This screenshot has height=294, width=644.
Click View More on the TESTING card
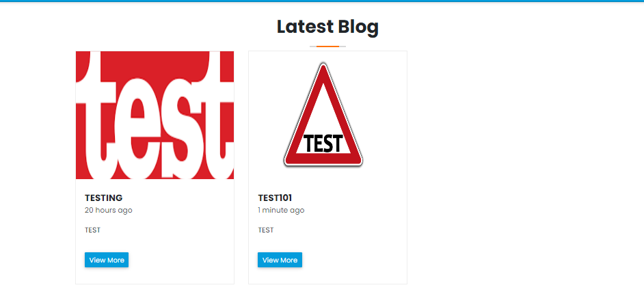tap(107, 260)
